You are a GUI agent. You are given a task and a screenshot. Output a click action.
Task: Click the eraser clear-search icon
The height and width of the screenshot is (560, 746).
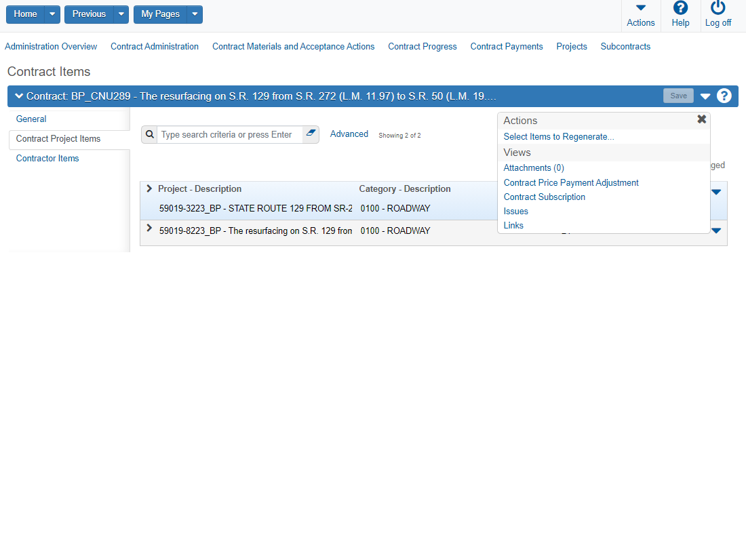[x=311, y=134]
